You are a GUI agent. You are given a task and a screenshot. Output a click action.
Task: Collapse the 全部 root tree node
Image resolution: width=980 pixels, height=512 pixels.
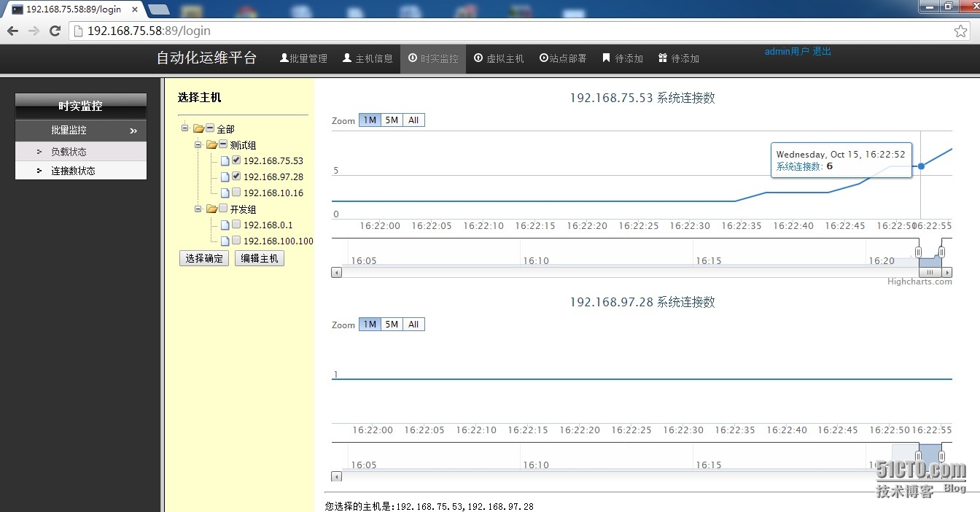pyautogui.click(x=185, y=128)
